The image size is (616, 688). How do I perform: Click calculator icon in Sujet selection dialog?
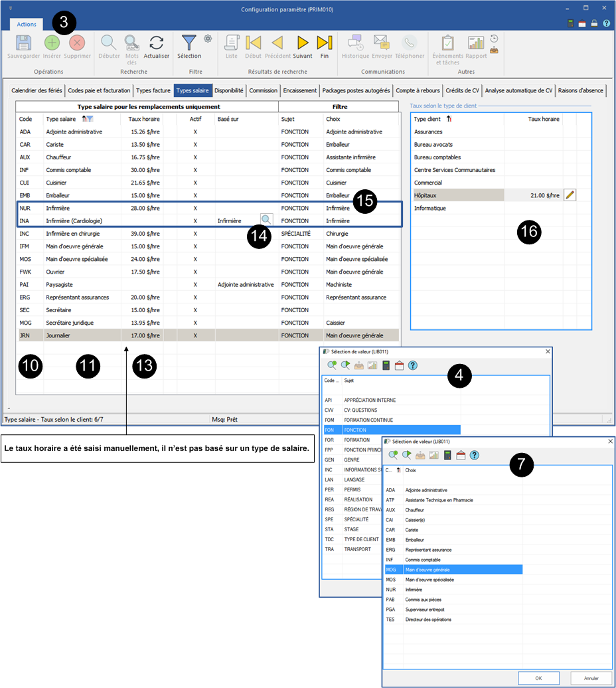386,365
